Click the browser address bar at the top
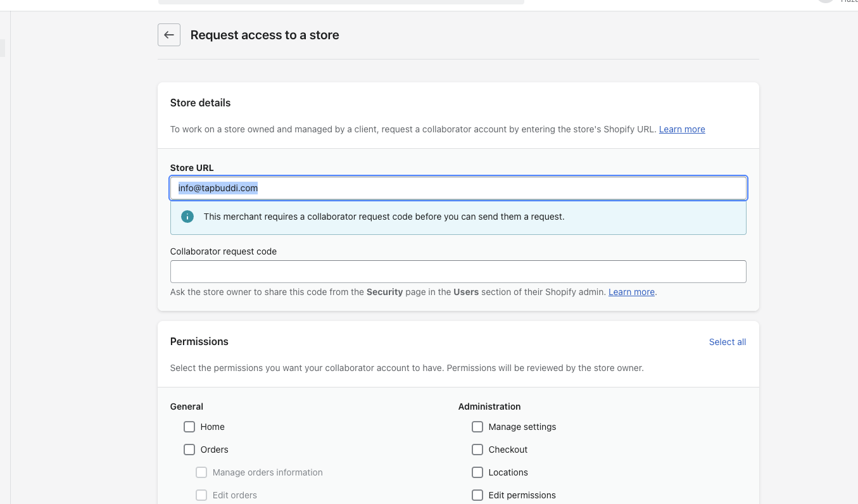Image resolution: width=858 pixels, height=504 pixels. pos(342,2)
